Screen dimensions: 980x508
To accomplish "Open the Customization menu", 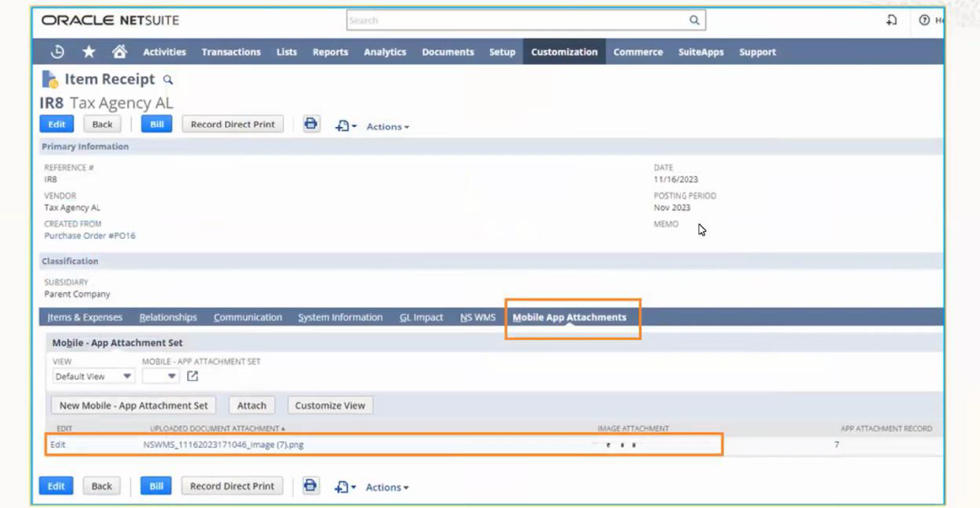I will tap(564, 52).
